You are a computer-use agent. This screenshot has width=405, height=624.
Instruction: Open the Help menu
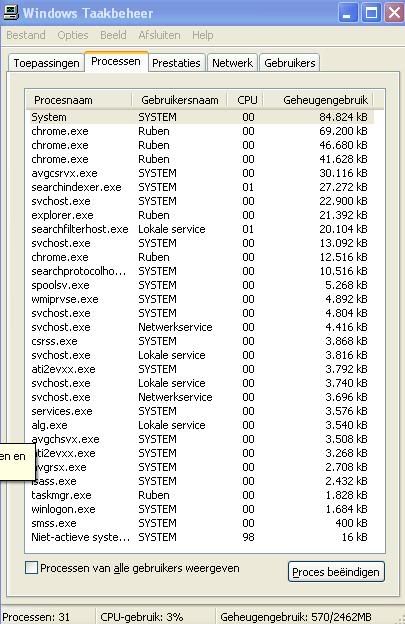[203, 35]
